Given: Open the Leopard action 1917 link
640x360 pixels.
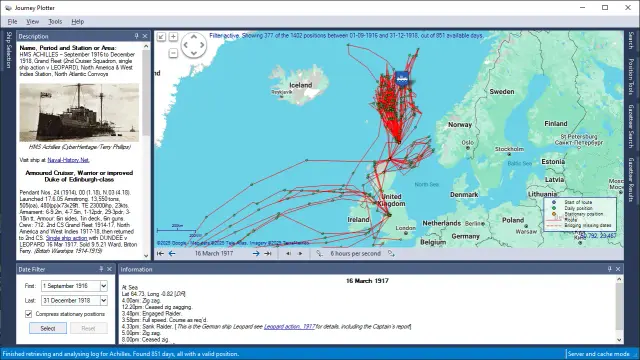Looking at the screenshot, I should point(289,327).
